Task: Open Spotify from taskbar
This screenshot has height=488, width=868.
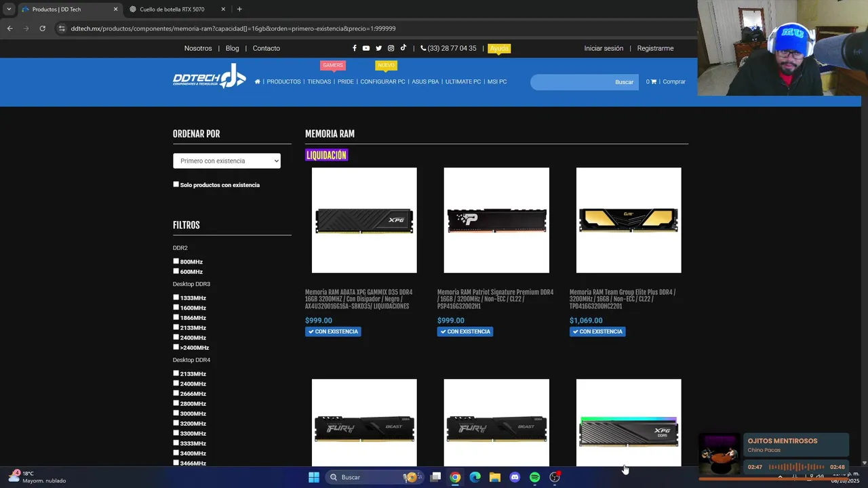Action: [534, 477]
